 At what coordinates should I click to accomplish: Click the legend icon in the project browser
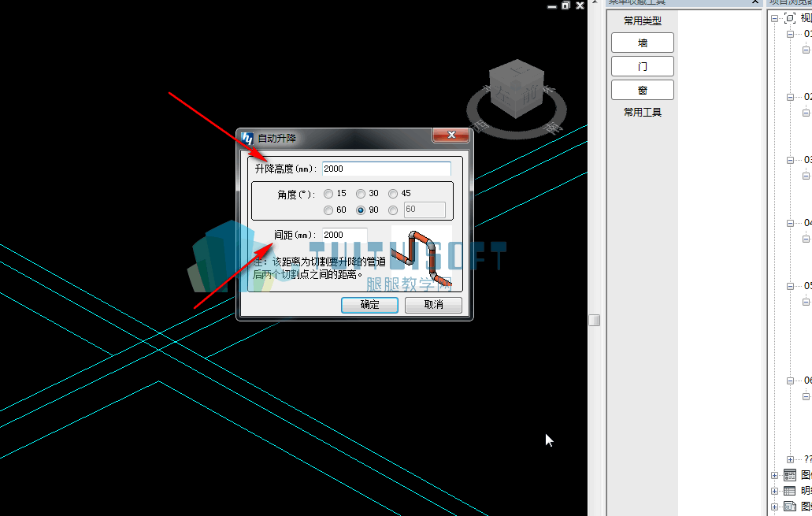[790, 474]
